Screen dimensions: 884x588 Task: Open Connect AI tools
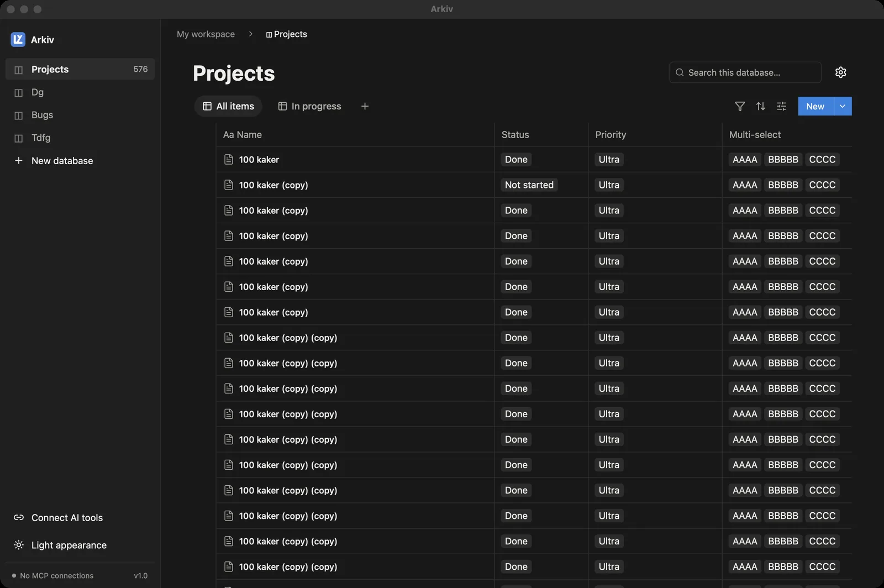click(x=80, y=517)
